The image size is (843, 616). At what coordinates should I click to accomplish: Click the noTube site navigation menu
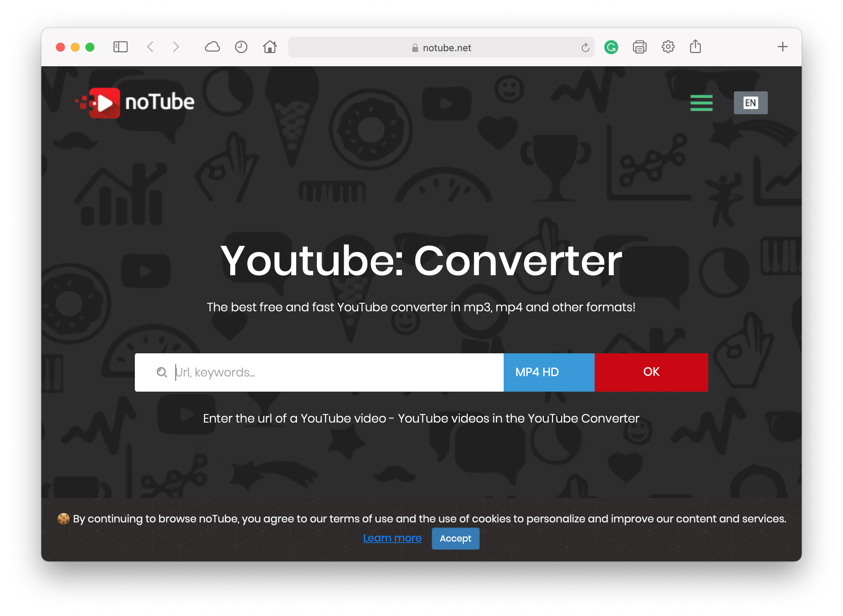[x=701, y=103]
